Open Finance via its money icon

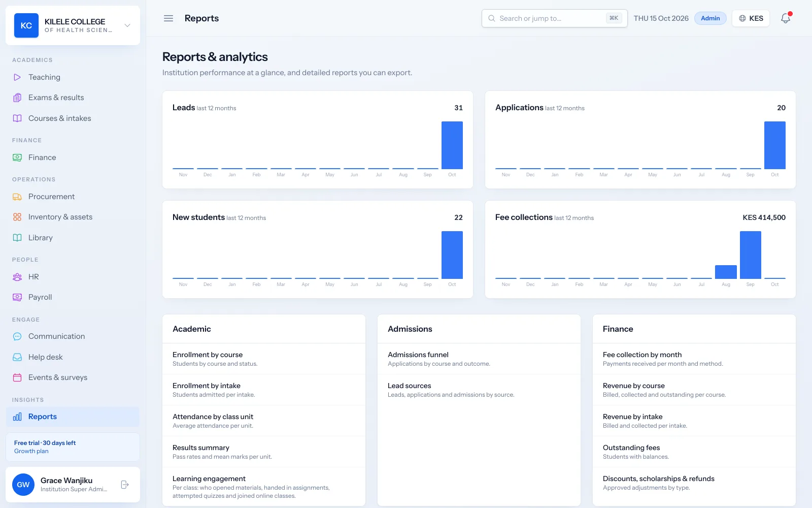(x=17, y=157)
